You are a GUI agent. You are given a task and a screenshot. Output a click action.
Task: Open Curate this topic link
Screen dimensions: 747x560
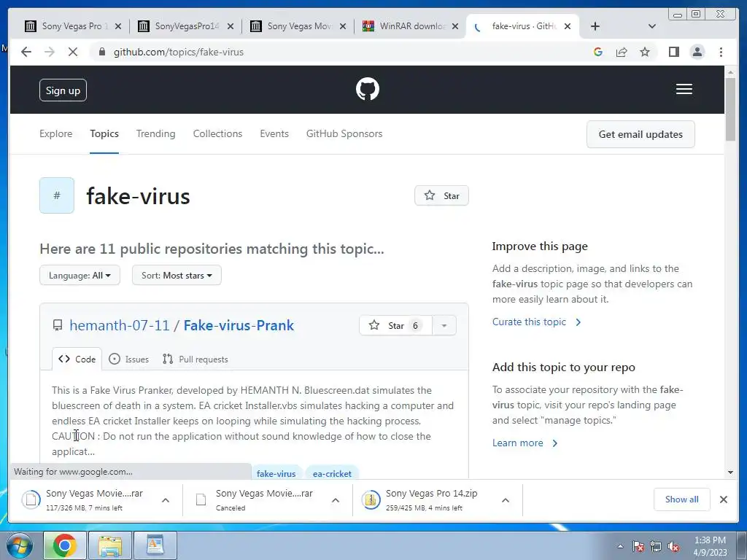[x=536, y=322]
